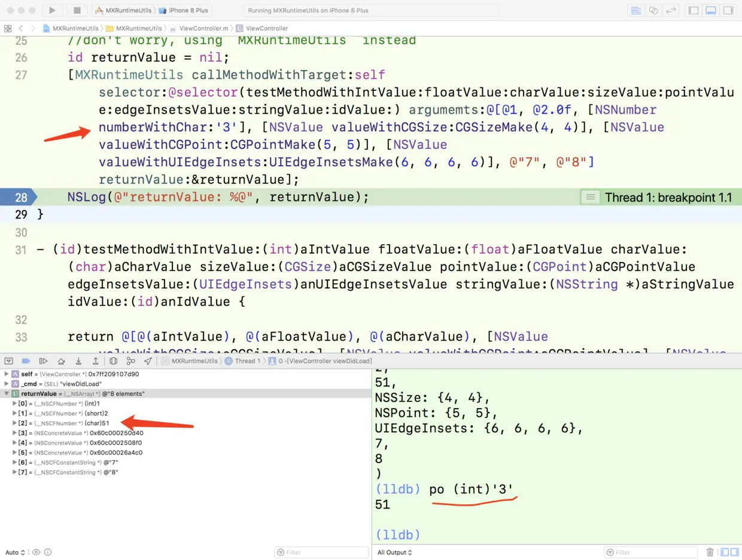Expand the [5] NSConcreteValue element

(15, 452)
